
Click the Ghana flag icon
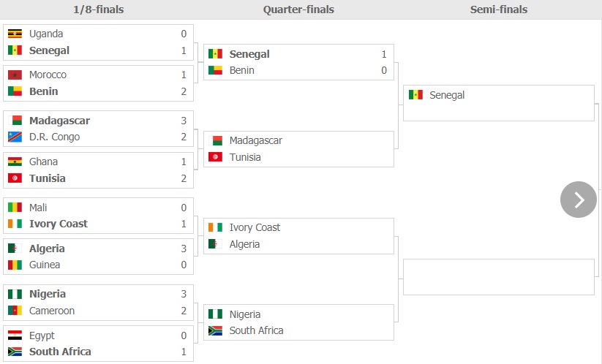pos(15,162)
